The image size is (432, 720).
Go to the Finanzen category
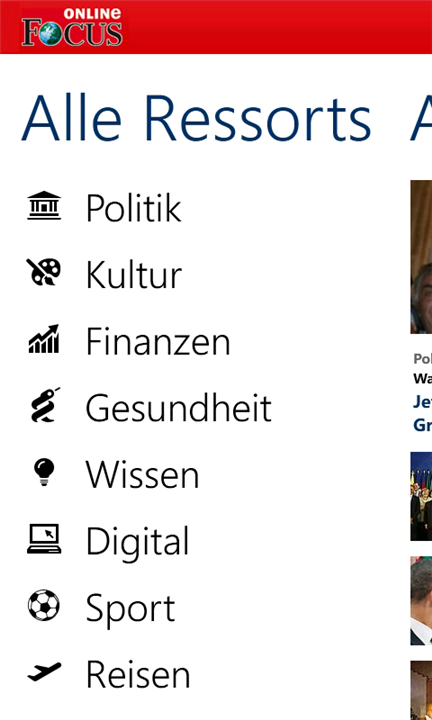pos(158,341)
